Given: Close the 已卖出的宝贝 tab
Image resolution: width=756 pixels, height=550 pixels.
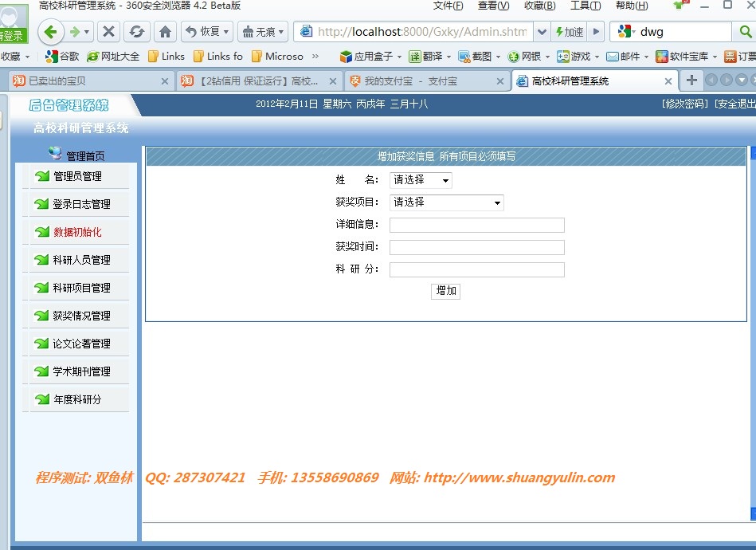Looking at the screenshot, I should tap(165, 81).
